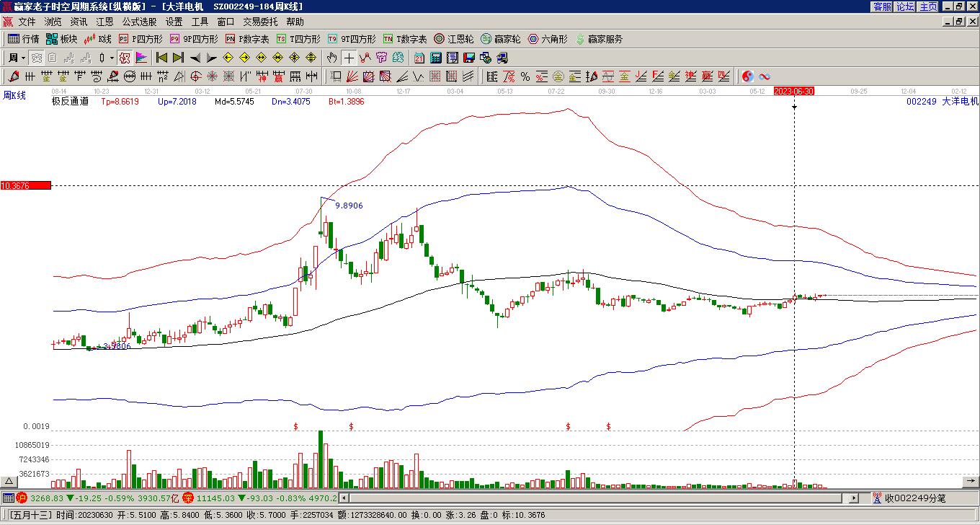Viewport: 980px width, 525px height.
Task: Click the percent sign icon
Action: 525,76
